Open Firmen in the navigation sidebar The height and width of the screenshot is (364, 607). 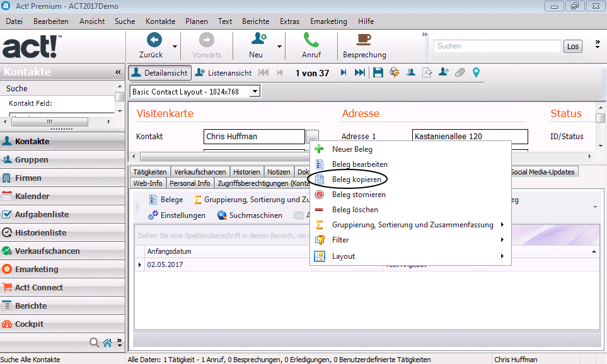(62, 178)
